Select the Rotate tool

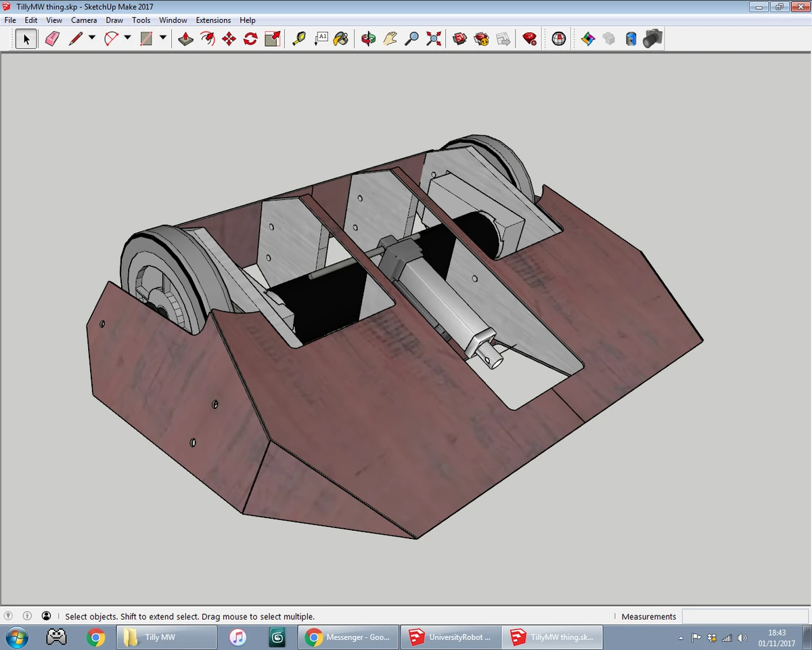coord(250,39)
